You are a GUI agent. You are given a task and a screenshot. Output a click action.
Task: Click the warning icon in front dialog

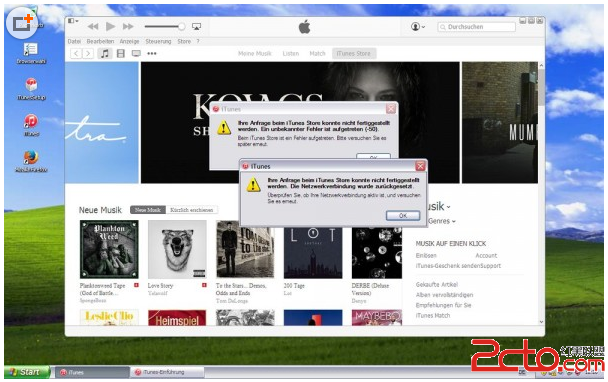(x=253, y=185)
